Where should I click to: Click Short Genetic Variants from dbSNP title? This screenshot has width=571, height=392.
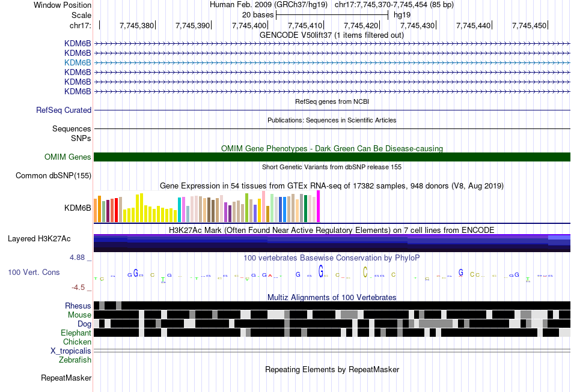(x=331, y=167)
